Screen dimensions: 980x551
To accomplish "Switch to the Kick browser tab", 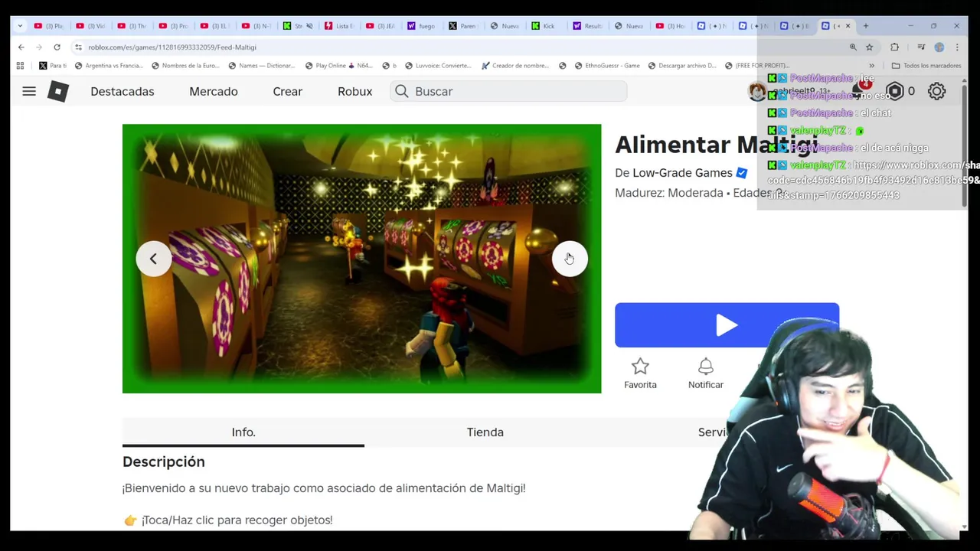I will (547, 26).
